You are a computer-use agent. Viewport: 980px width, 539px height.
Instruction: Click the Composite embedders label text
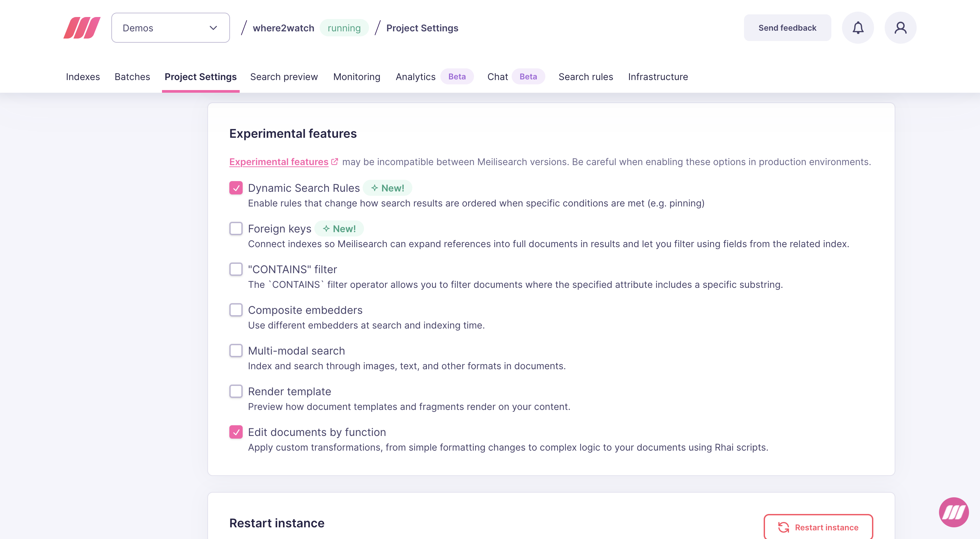coord(305,310)
